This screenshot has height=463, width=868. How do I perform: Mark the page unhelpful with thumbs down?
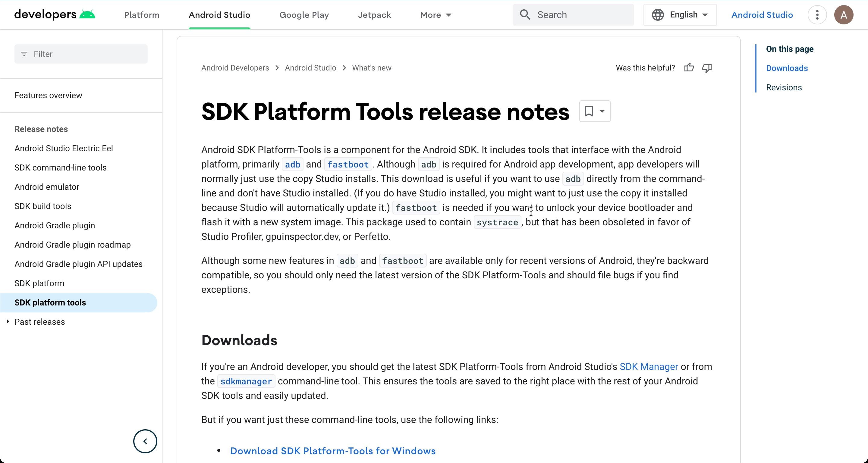pos(706,68)
